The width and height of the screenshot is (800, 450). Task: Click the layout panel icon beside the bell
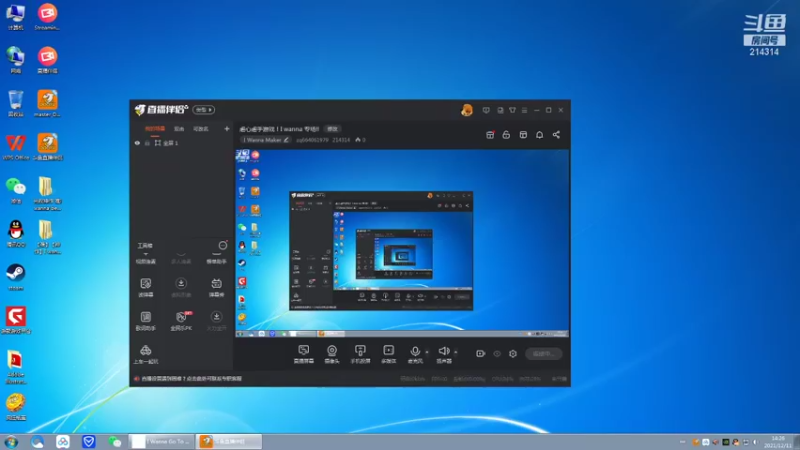point(523,135)
